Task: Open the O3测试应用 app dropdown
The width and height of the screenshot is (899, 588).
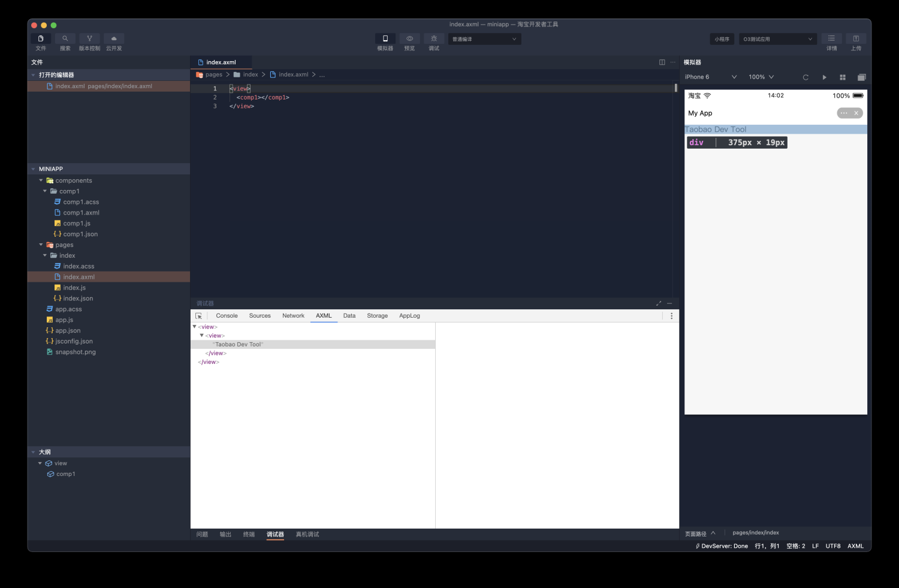Action: [778, 39]
